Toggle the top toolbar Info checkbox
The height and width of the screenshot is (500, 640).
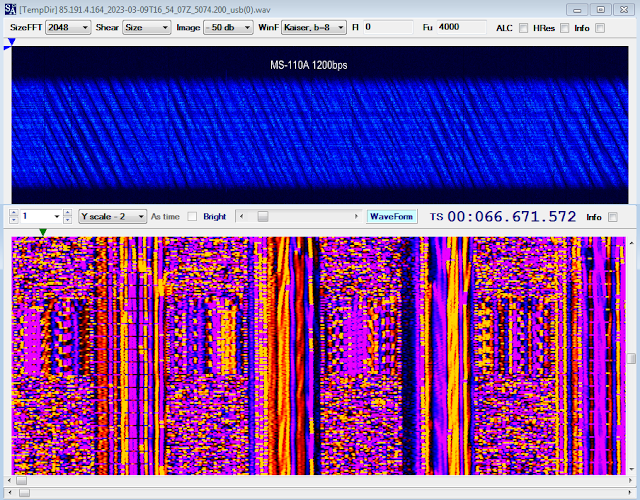(600, 28)
